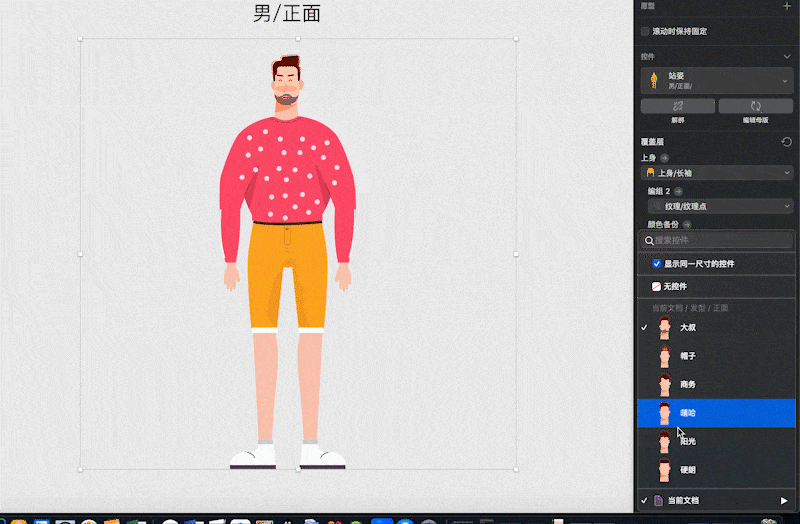The height and width of the screenshot is (524, 800).
Task: Click the 硬朗 head thumbnail
Action: (664, 470)
